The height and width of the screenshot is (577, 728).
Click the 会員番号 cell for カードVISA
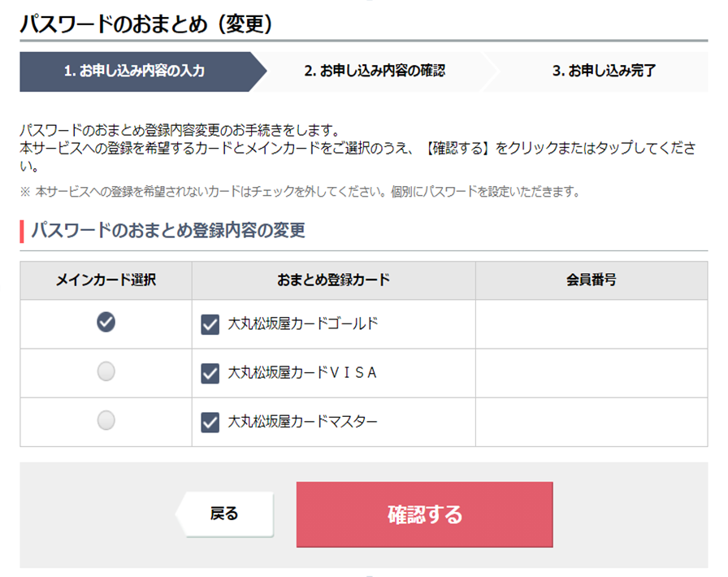coord(591,373)
